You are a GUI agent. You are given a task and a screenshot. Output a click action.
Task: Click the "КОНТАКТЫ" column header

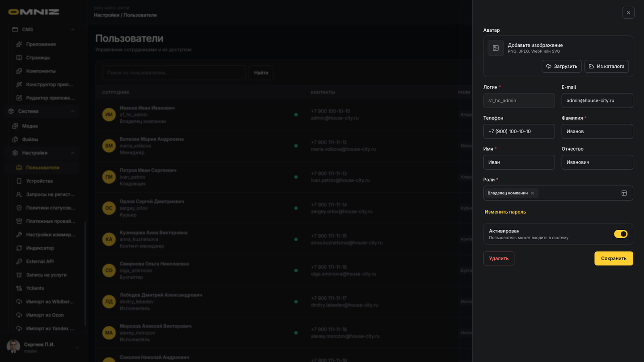tap(323, 93)
